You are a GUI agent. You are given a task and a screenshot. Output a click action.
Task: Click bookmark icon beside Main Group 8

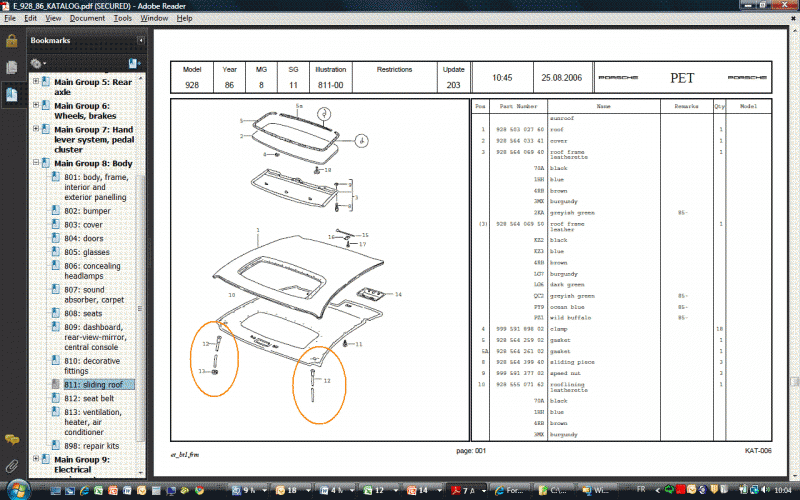point(45,163)
